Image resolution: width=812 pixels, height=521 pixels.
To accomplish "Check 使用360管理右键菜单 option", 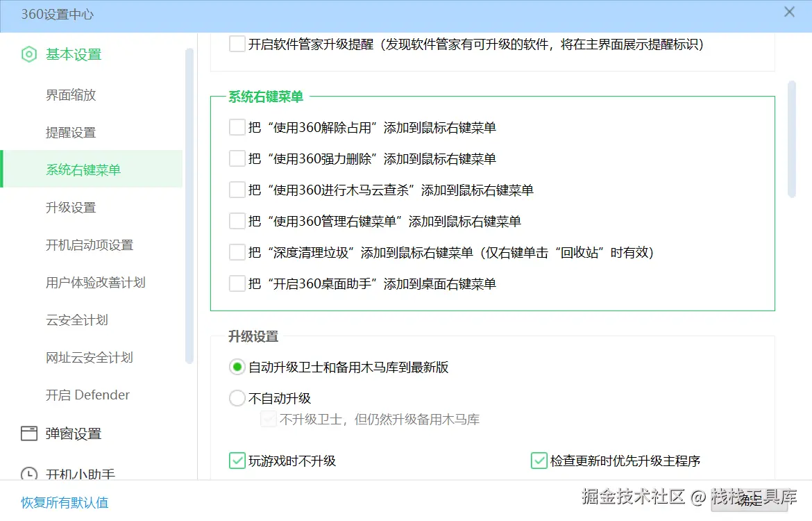I will pyautogui.click(x=237, y=221).
